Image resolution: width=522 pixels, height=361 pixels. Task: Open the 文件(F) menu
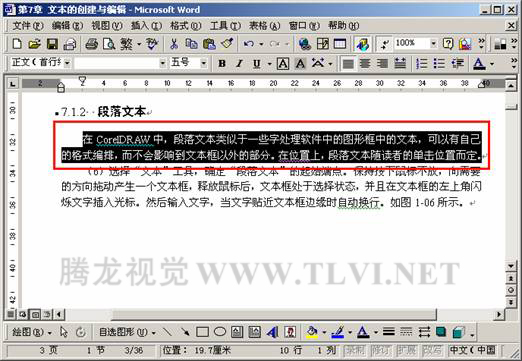[28, 25]
